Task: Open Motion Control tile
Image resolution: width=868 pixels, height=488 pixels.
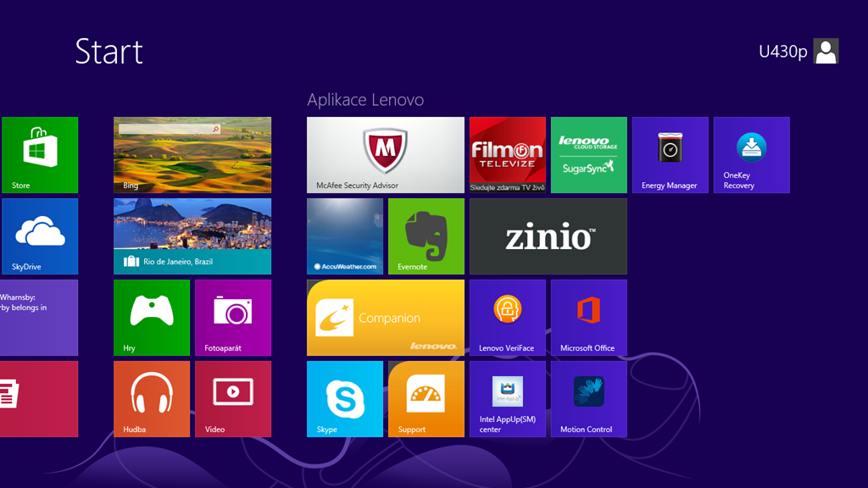Action: point(588,399)
